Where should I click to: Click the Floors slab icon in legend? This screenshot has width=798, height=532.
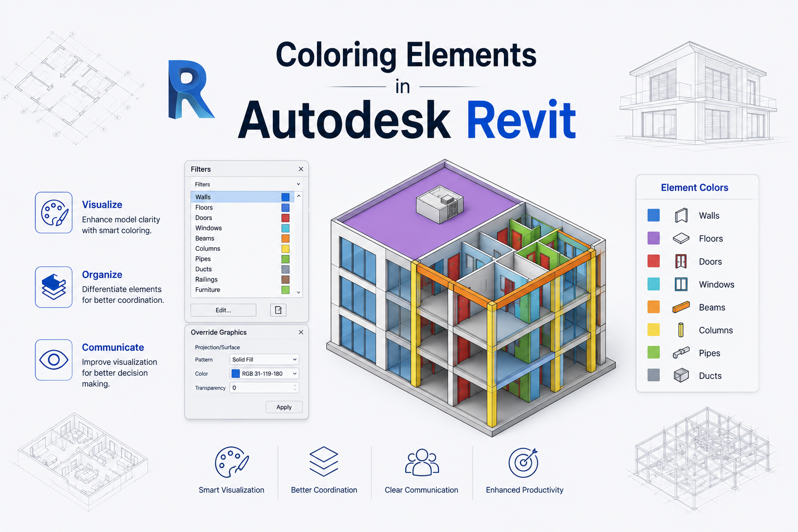(681, 238)
